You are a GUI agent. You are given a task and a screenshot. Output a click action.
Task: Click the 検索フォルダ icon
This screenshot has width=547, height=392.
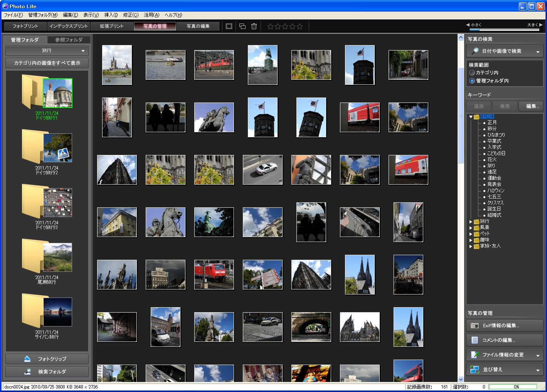point(27,372)
